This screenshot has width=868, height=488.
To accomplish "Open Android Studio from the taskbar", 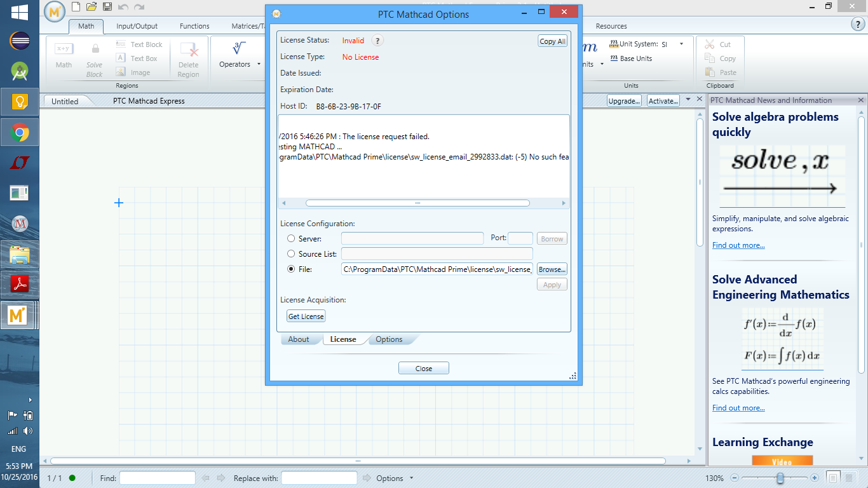I will [x=20, y=71].
